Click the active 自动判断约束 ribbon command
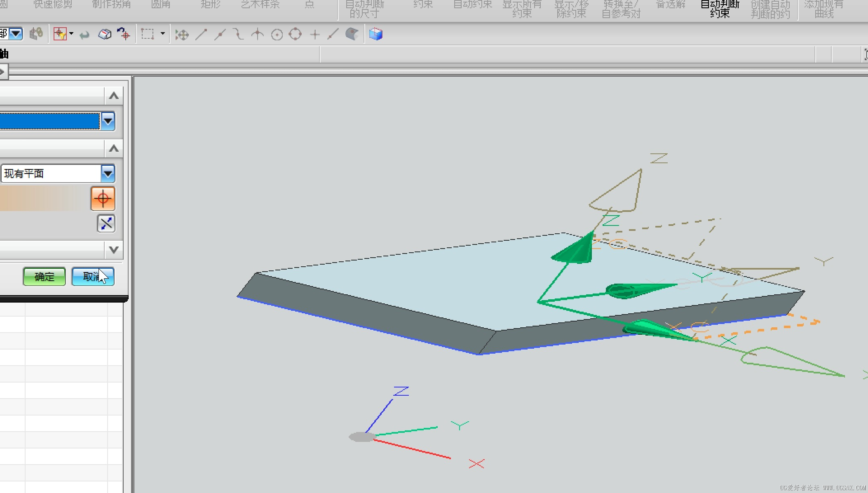Image resolution: width=868 pixels, height=493 pixels. (x=720, y=9)
